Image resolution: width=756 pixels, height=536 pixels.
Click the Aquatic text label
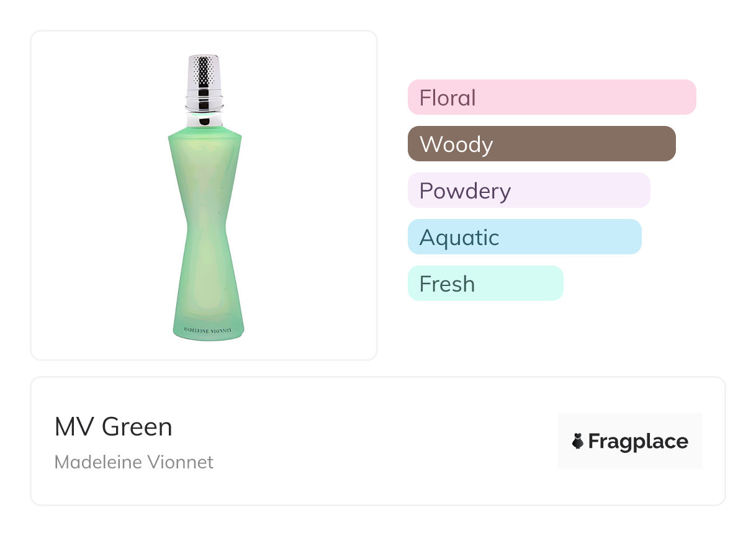click(x=459, y=238)
